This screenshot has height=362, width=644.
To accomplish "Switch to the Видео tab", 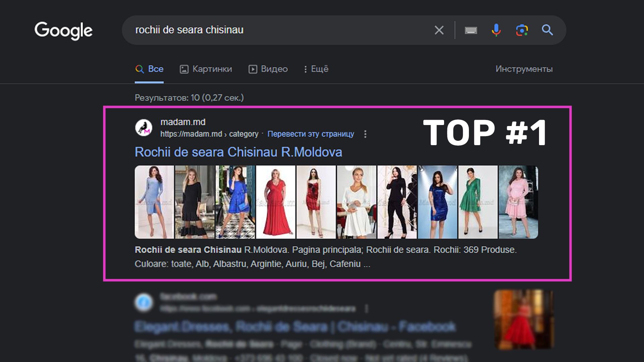I will point(268,69).
